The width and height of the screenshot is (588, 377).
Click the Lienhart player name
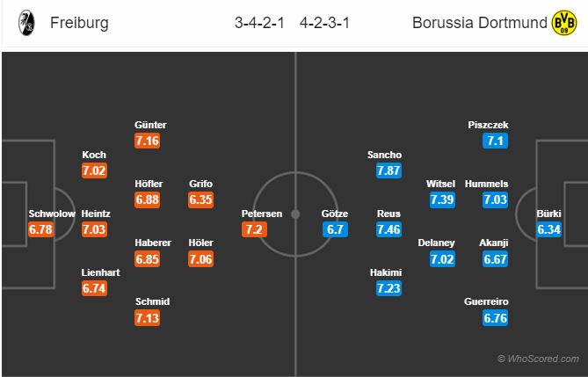click(100, 272)
